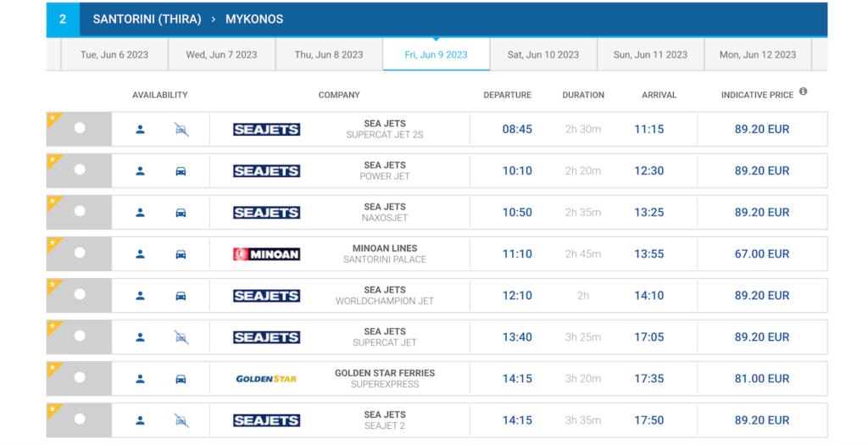
Task: Select the 10:10 Power Jet ferry radio button
Action: click(80, 170)
